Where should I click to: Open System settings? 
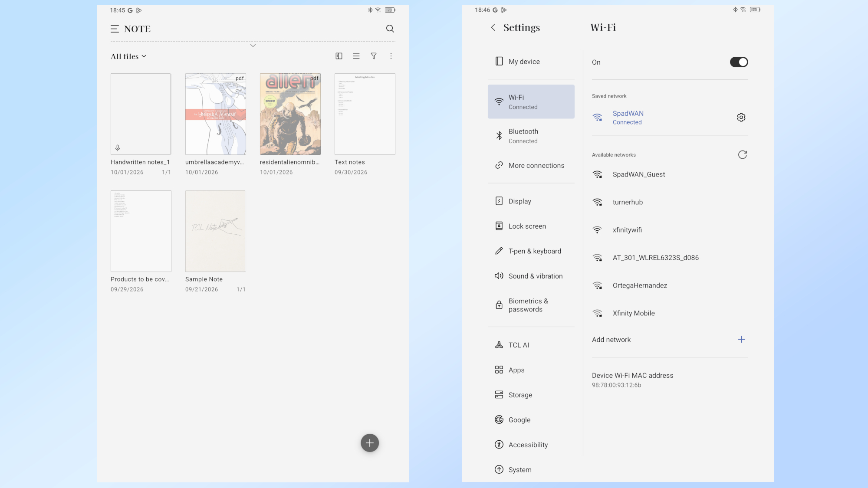531,470
